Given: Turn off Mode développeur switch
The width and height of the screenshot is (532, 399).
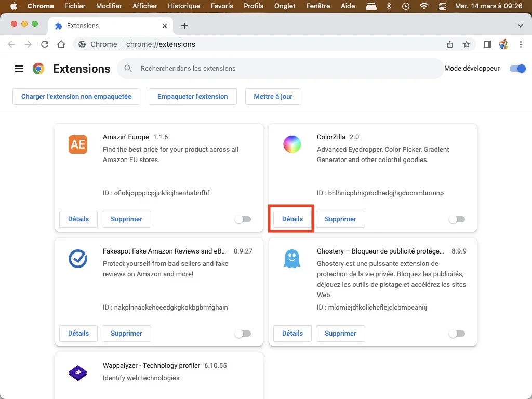Looking at the screenshot, I should tap(518, 69).
